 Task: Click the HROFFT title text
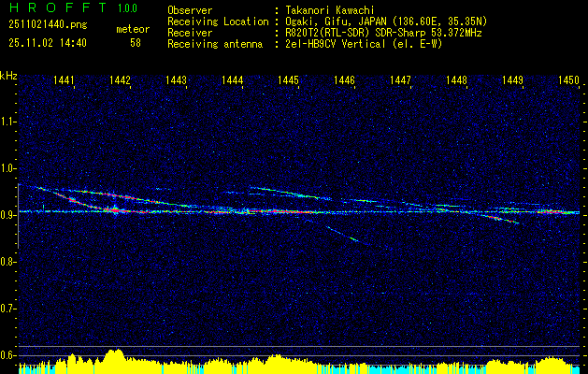click(x=58, y=7)
